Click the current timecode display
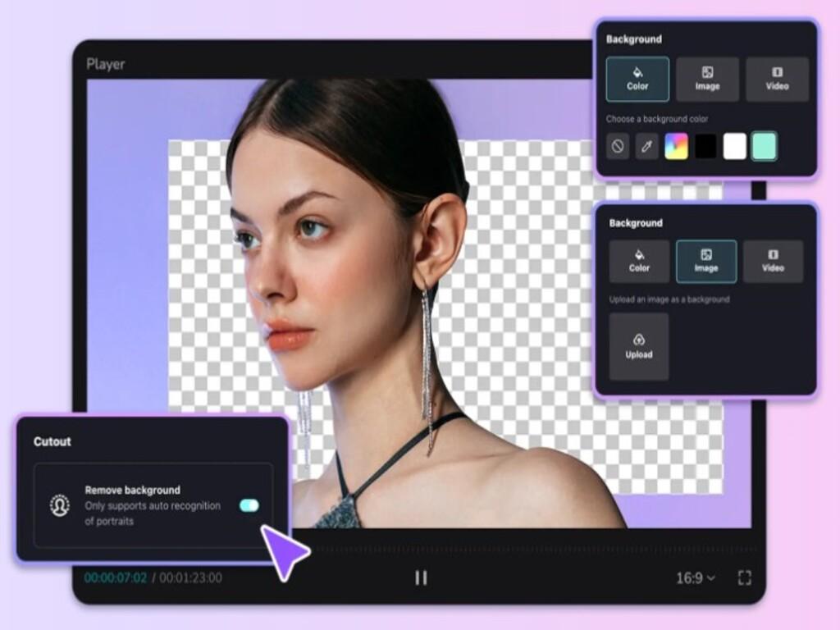 115,577
